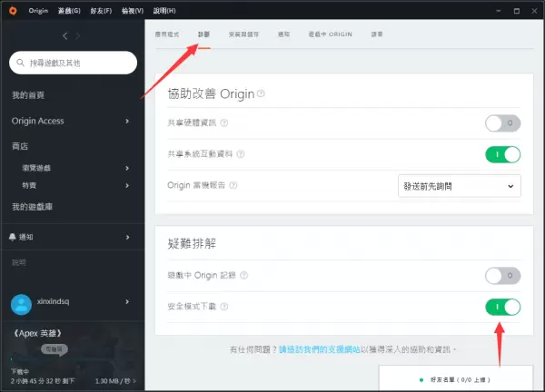Go forward using the right navigation arrow
This screenshot has height=392, width=545.
coord(78,35)
